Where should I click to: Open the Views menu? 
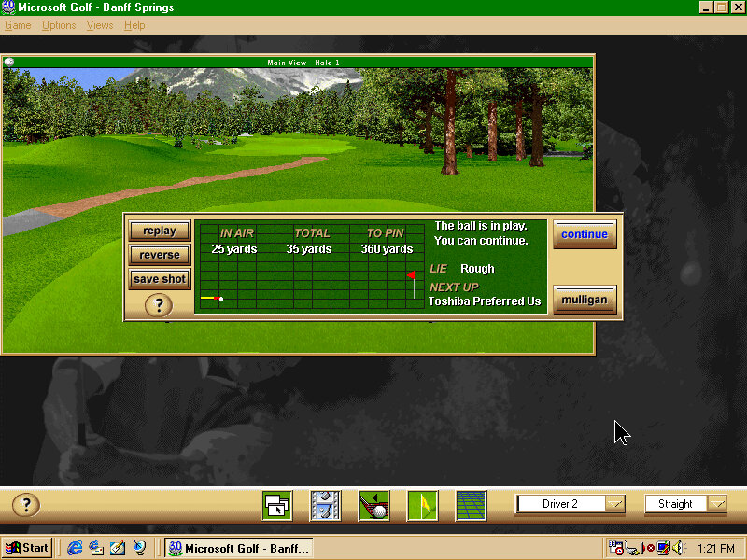click(x=100, y=25)
